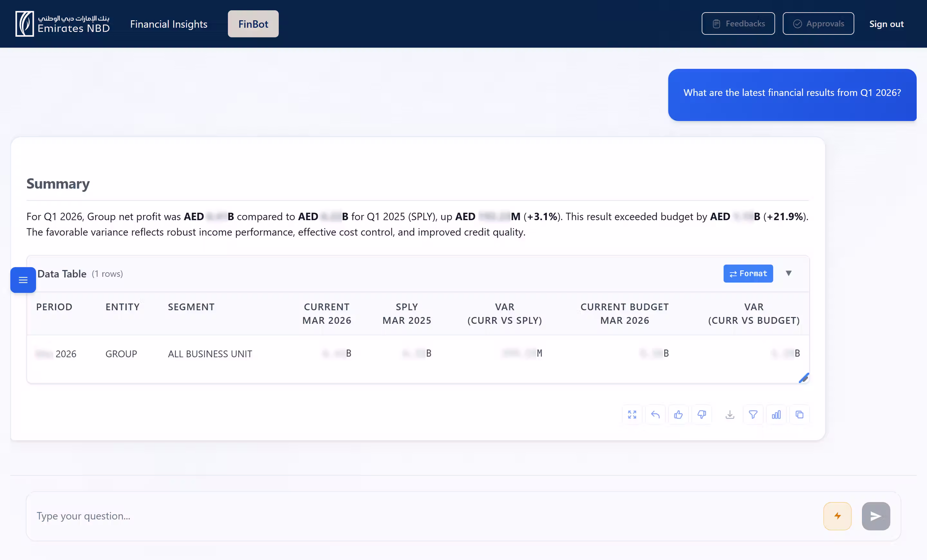
Task: Click the user question message bubble
Action: pos(792,95)
